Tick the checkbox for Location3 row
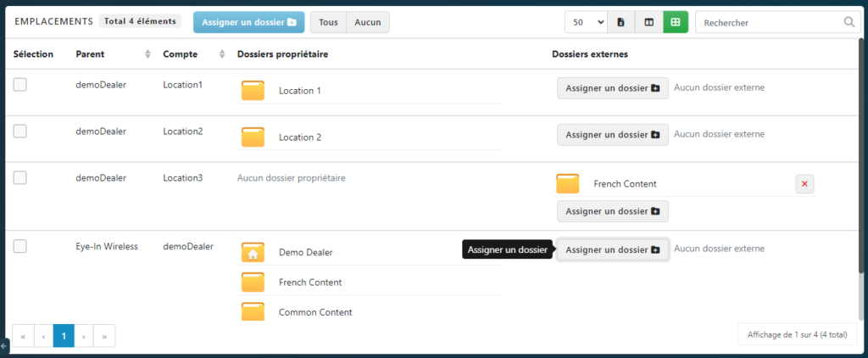The width and height of the screenshot is (868, 358). click(20, 177)
